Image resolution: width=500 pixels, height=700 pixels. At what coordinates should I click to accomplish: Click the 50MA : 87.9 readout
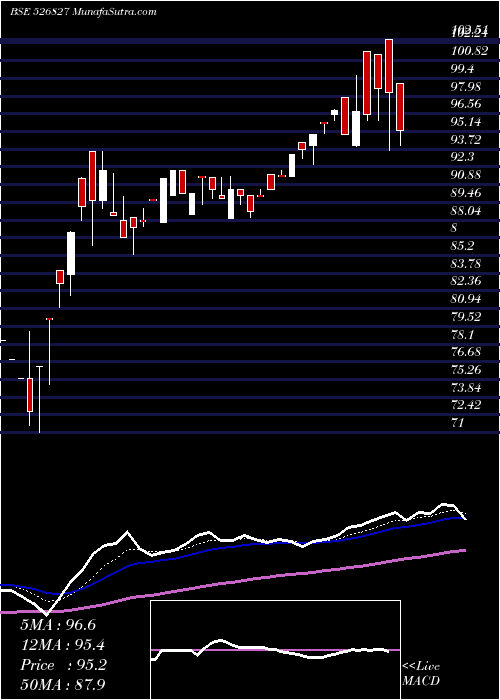[63, 685]
